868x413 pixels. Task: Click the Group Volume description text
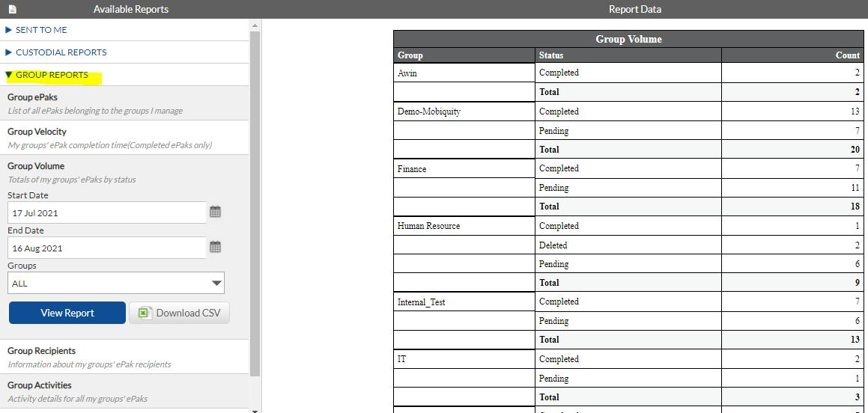tap(71, 180)
